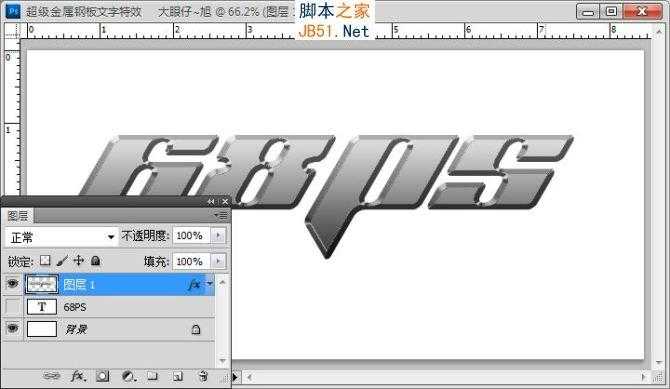This screenshot has height=389, width=670.
Task: Hide the 背景 layer via its eye
Action: pos(12,329)
